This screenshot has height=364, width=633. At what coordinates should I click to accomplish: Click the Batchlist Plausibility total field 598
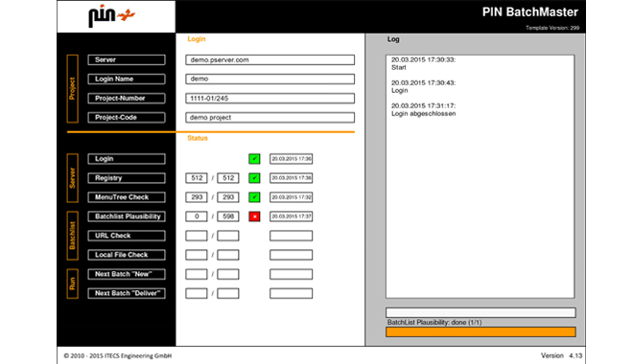point(228,216)
